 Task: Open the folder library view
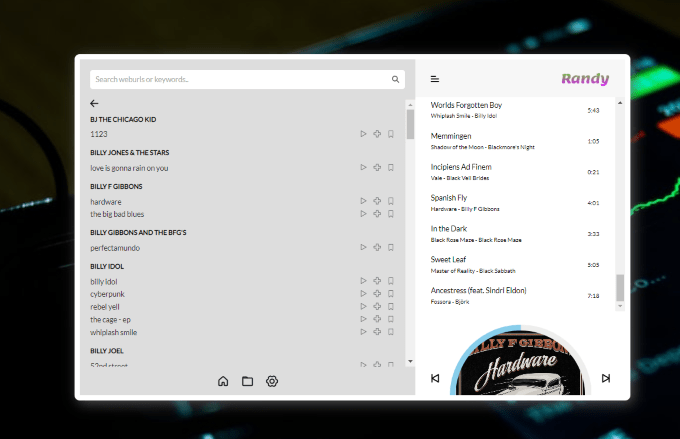[x=247, y=381]
